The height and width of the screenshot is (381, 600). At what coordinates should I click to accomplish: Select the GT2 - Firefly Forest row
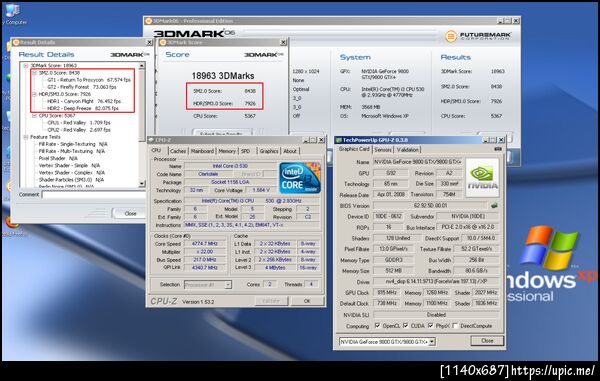coord(82,87)
